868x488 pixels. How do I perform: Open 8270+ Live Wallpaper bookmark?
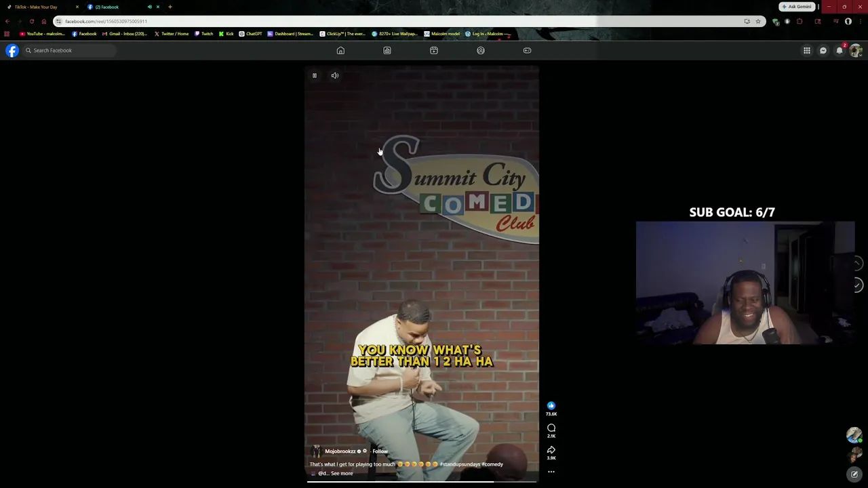click(395, 34)
